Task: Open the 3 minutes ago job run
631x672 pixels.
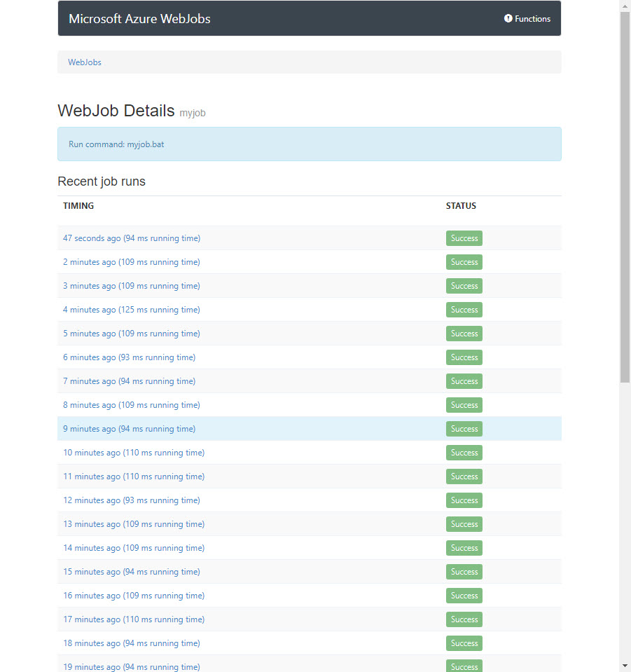Action: 132,286
